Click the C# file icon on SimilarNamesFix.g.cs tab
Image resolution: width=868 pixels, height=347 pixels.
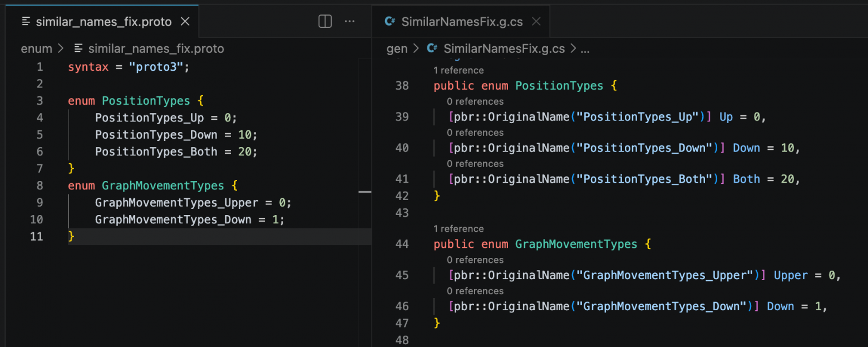tap(390, 22)
